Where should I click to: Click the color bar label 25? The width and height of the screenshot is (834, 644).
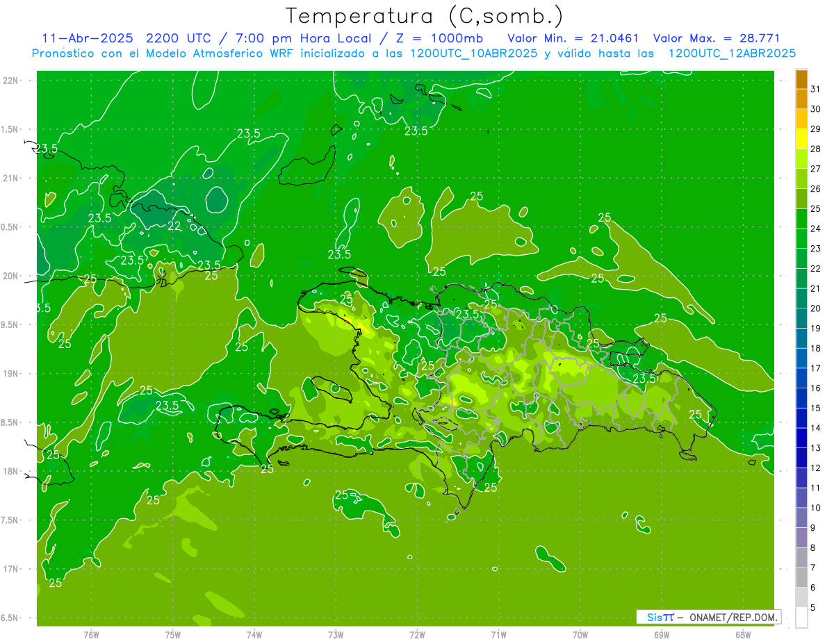click(x=816, y=208)
